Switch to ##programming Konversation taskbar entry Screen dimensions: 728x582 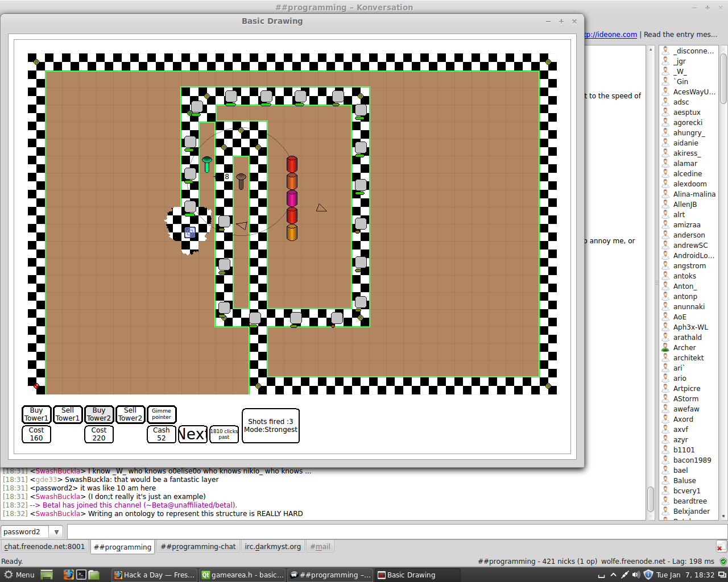330,575
